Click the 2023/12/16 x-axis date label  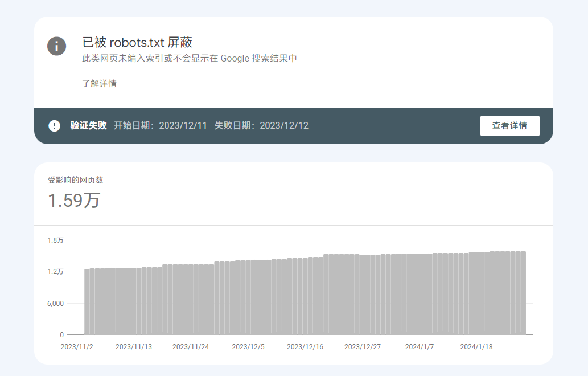305,347
